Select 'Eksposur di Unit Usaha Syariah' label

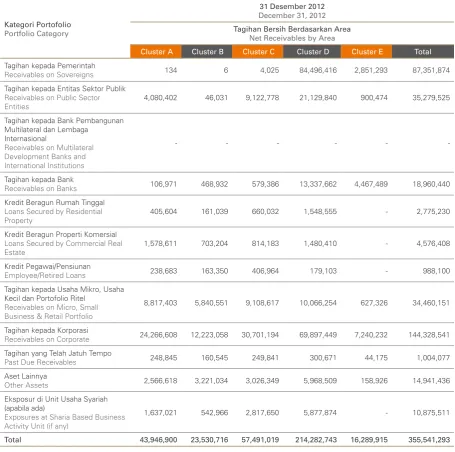click(x=56, y=399)
